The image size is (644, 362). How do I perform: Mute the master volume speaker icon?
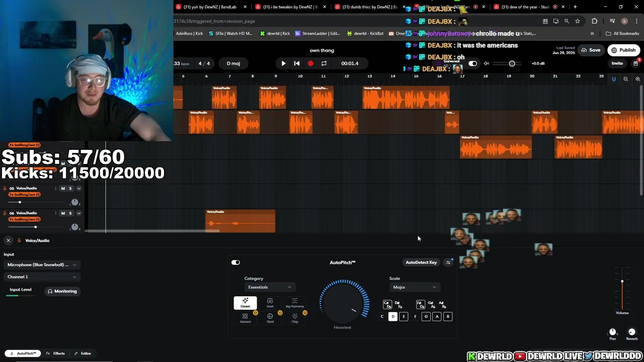486,63
